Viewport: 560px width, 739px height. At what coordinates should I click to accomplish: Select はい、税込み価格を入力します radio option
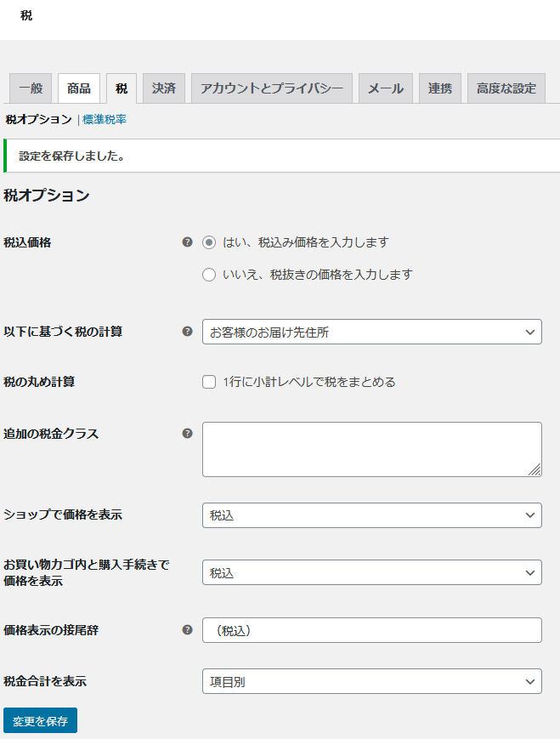209,242
